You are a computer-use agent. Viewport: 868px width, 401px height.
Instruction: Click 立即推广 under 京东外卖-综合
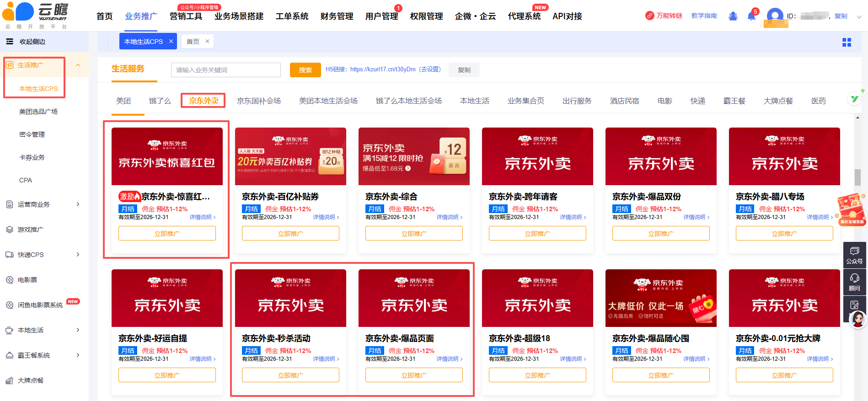click(x=414, y=234)
